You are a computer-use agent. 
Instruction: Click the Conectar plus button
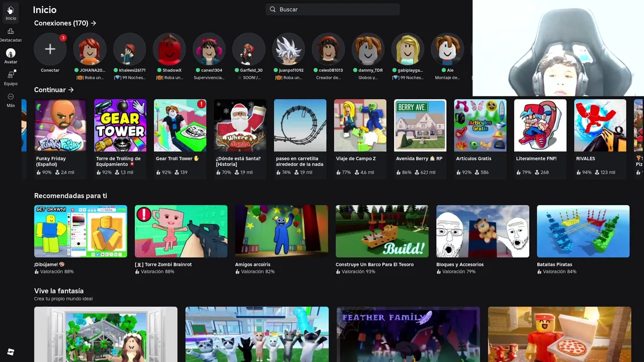(50, 49)
